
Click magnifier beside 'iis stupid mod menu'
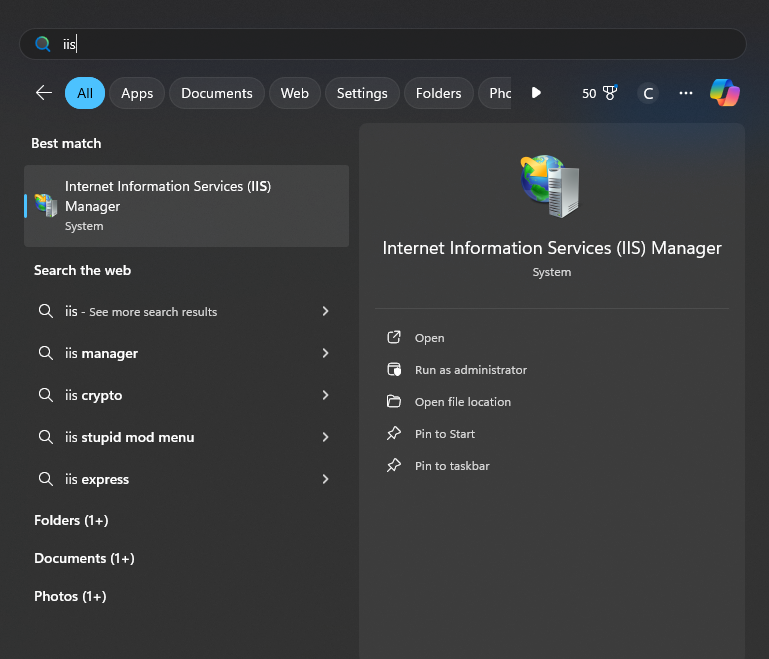click(x=46, y=437)
